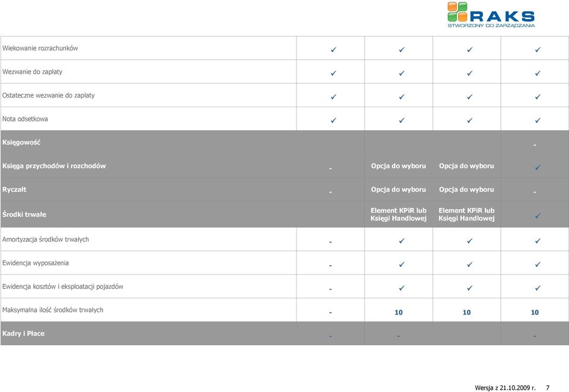Click last checkmark in 'Ewidencja wyposażenia' row
This screenshot has width=569, height=392.
pos(538,264)
